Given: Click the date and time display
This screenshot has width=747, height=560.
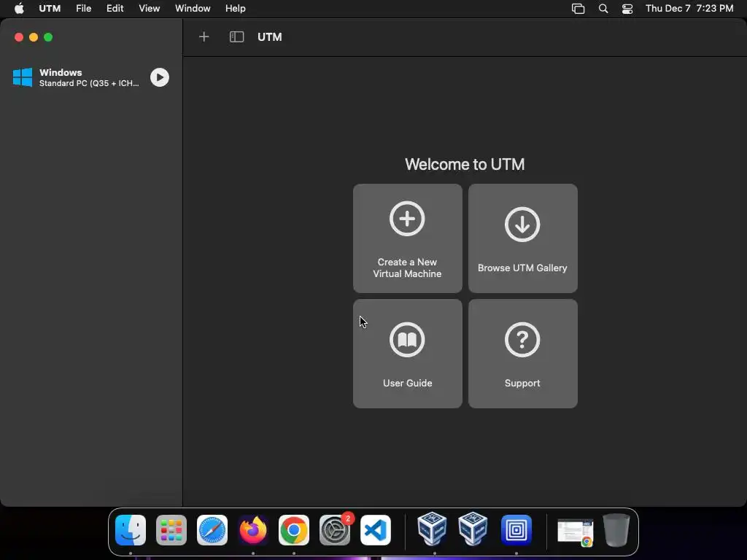Looking at the screenshot, I should (x=689, y=9).
